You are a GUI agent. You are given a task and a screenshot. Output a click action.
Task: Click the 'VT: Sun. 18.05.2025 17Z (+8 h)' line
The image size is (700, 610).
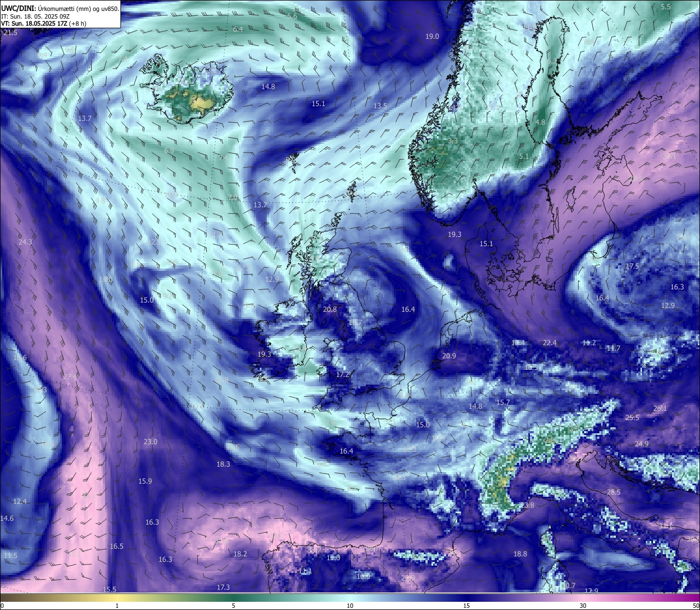pyautogui.click(x=43, y=24)
